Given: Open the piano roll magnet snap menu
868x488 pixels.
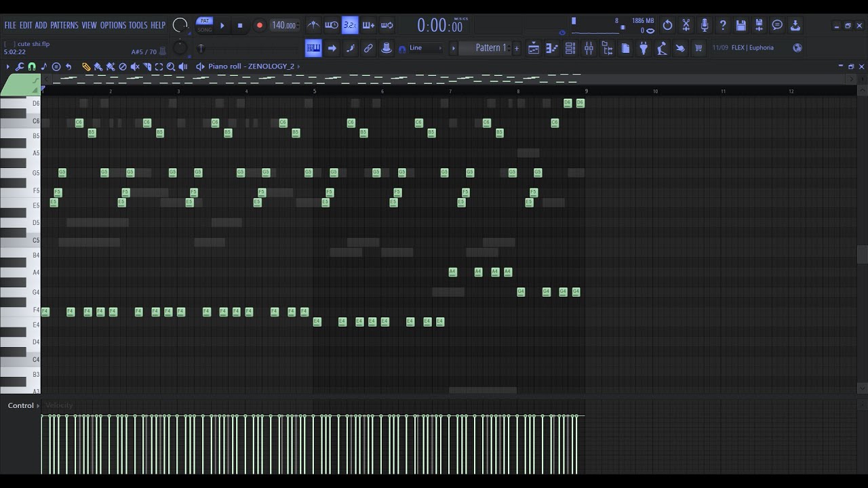Looking at the screenshot, I should click(x=32, y=66).
